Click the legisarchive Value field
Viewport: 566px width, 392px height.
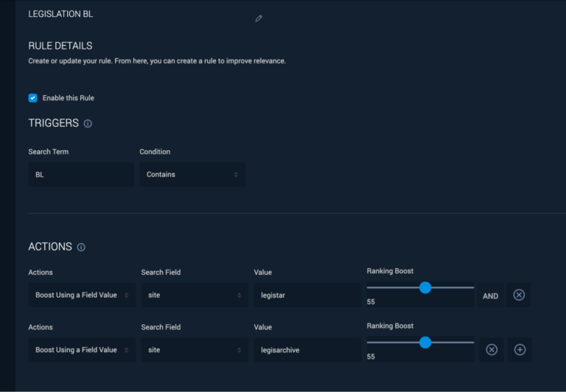tap(307, 350)
